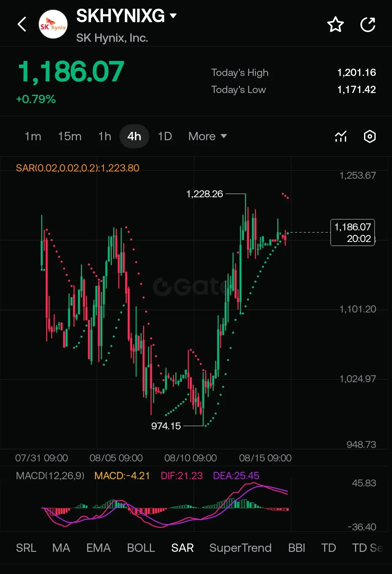Screen dimensions: 392x574
Task: Select the 4h timeframe
Action: [134, 136]
